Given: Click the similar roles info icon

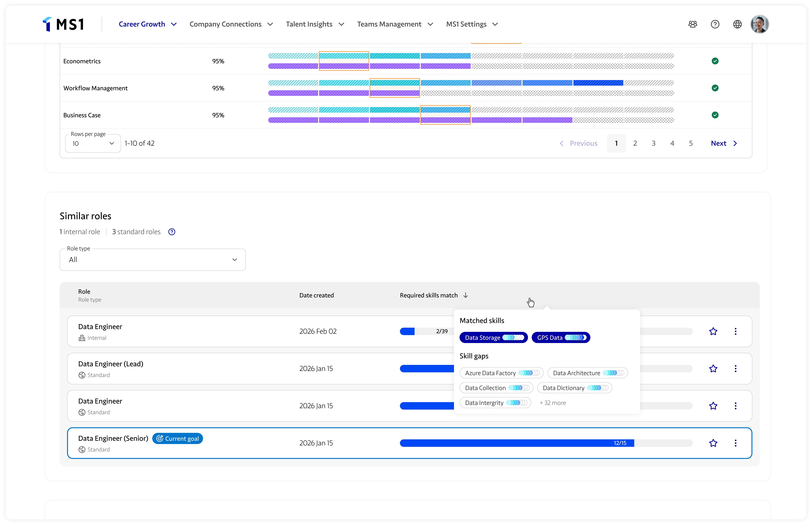Looking at the screenshot, I should pyautogui.click(x=172, y=232).
